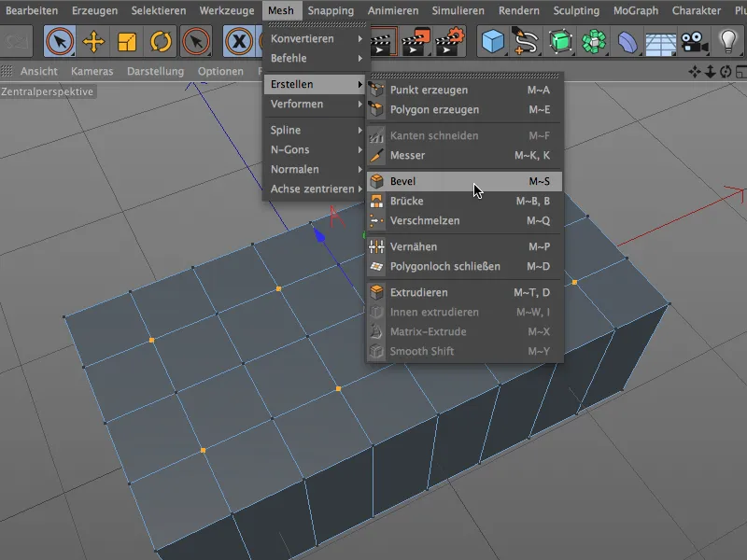Viewport: 747px width, 560px height.
Task: Click the viewport zoom control
Action: point(710,71)
